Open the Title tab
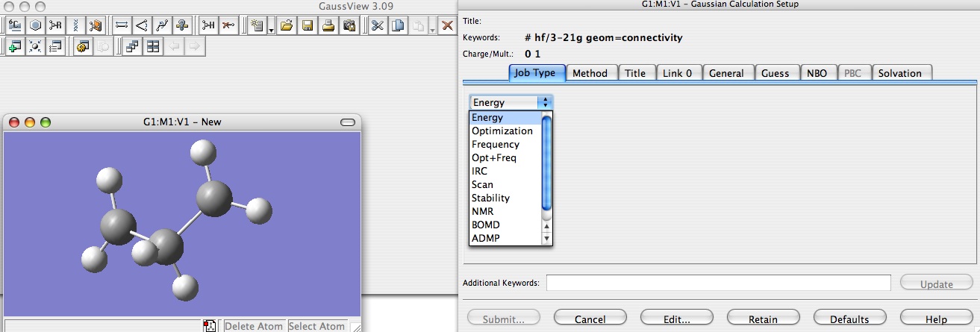Screen dimensions: 980x332 [x=635, y=72]
